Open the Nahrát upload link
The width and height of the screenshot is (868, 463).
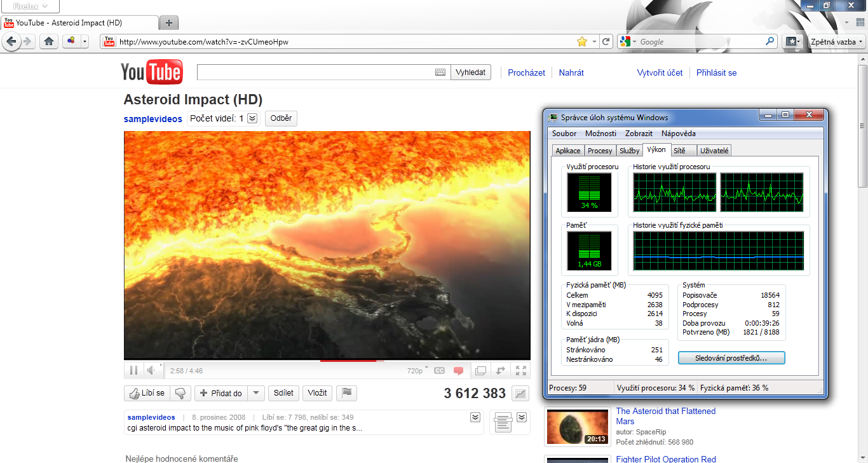pos(571,73)
